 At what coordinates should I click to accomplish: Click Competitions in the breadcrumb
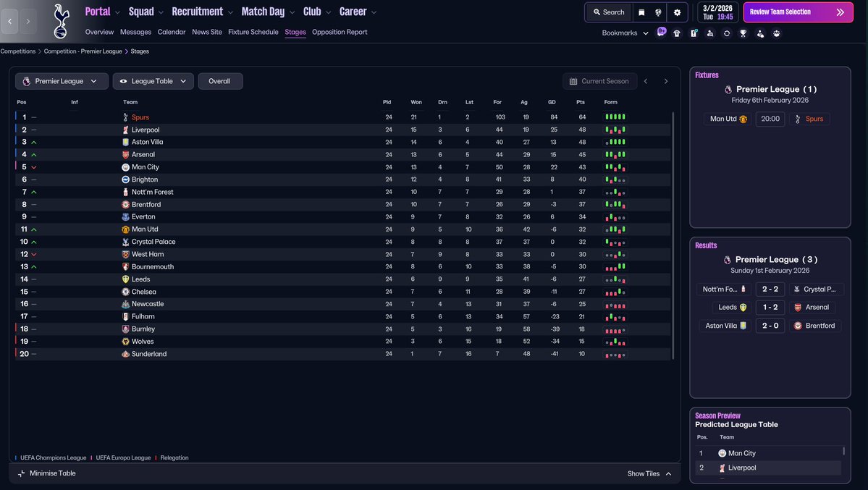(x=17, y=51)
